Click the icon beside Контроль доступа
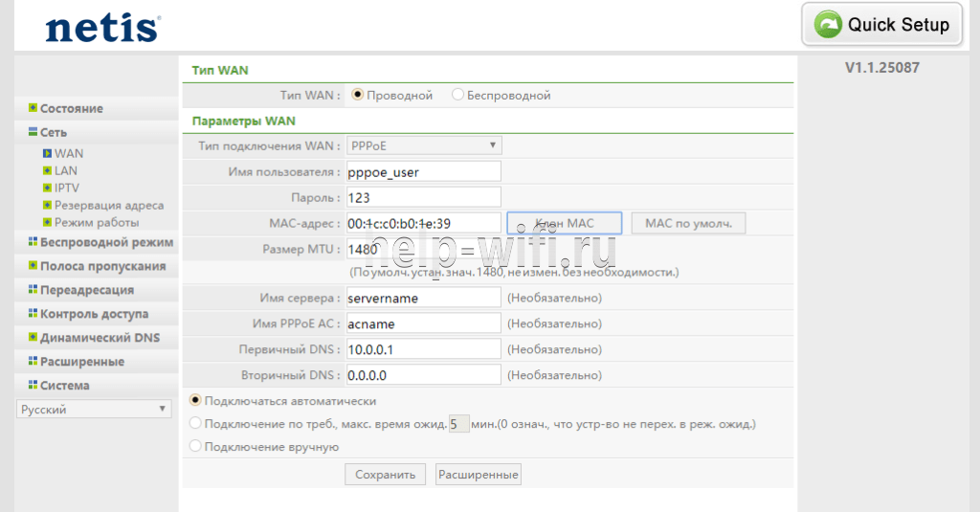 click(33, 314)
